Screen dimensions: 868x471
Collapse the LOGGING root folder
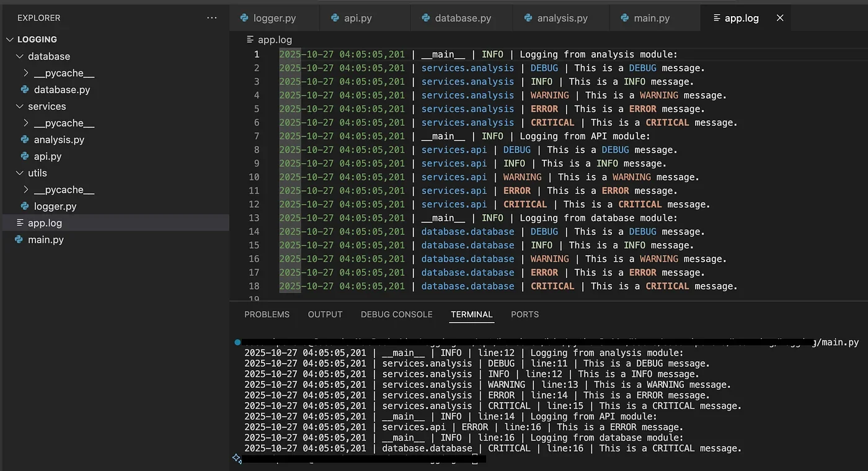pos(9,39)
